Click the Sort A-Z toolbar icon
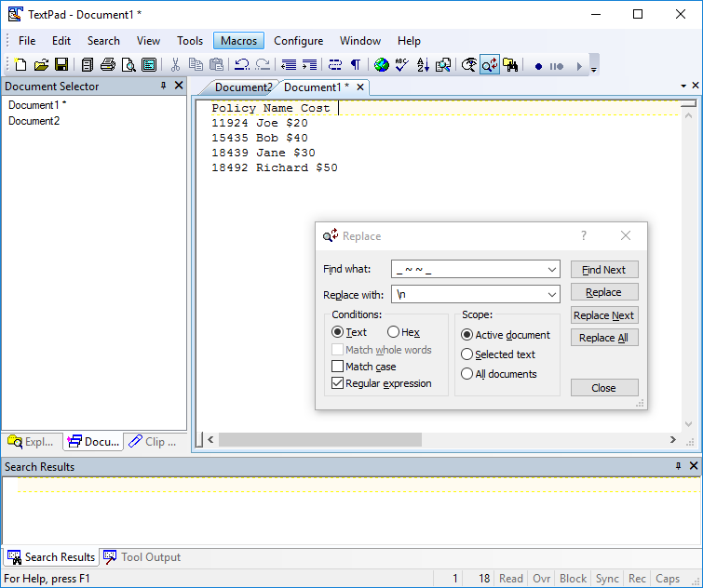Viewport: 703px width, 588px height. pyautogui.click(x=423, y=65)
